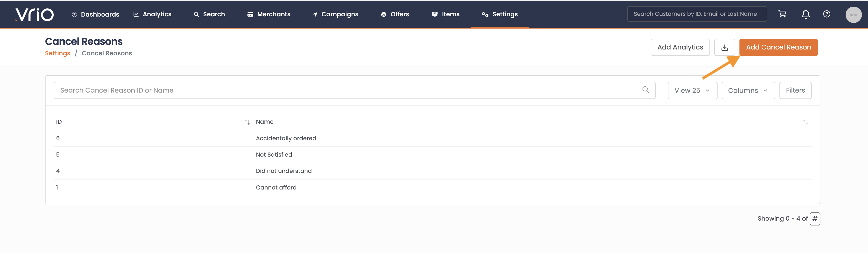Follow the Settings breadcrumb link
This screenshot has width=868, height=253.
58,53
